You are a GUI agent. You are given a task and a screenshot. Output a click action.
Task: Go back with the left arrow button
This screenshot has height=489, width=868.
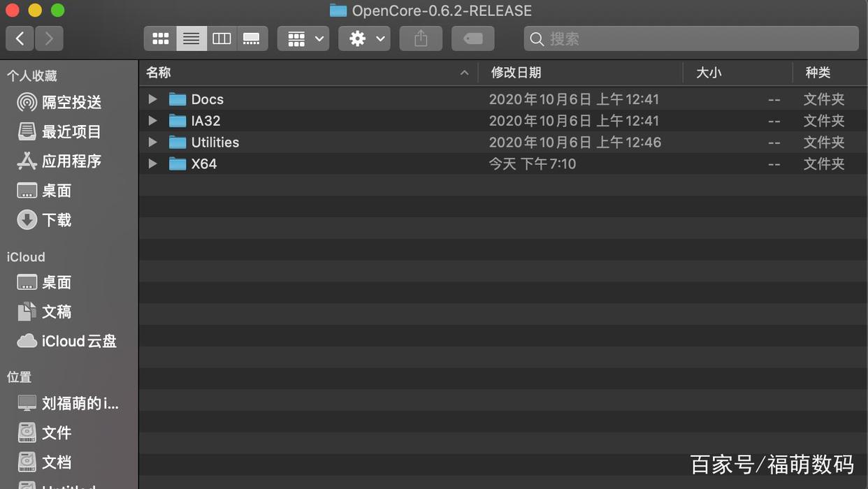click(x=20, y=38)
